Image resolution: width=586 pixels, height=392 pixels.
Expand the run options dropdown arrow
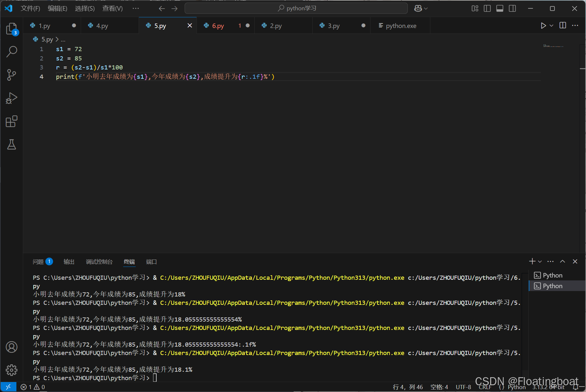pos(551,26)
